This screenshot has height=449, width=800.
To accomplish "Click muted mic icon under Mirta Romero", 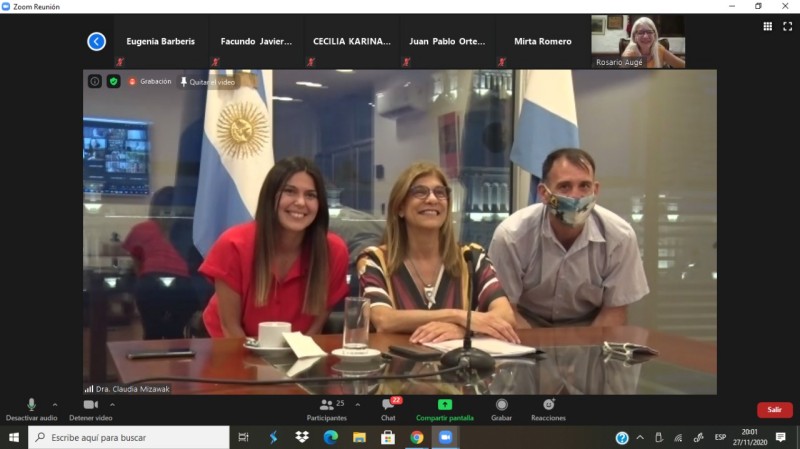I will tap(502, 62).
